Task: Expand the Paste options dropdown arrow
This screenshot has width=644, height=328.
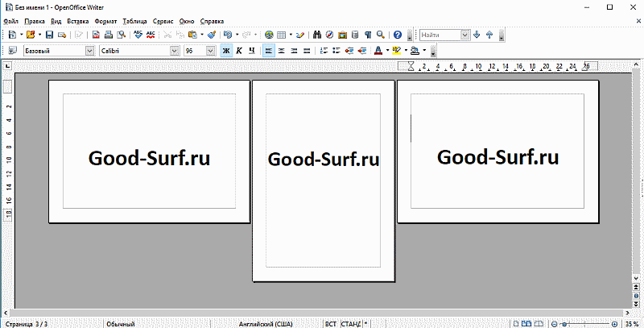Action: coord(202,35)
